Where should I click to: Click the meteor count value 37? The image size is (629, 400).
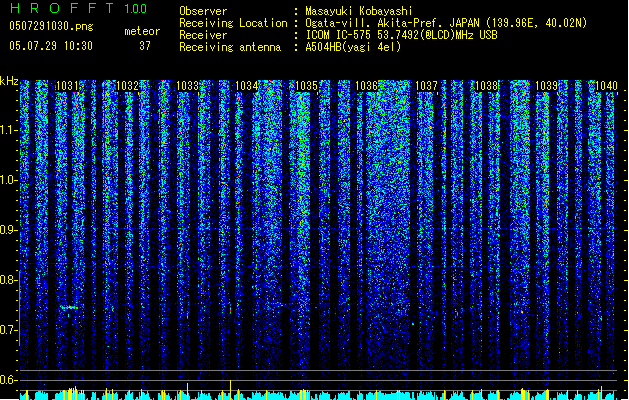coord(145,46)
